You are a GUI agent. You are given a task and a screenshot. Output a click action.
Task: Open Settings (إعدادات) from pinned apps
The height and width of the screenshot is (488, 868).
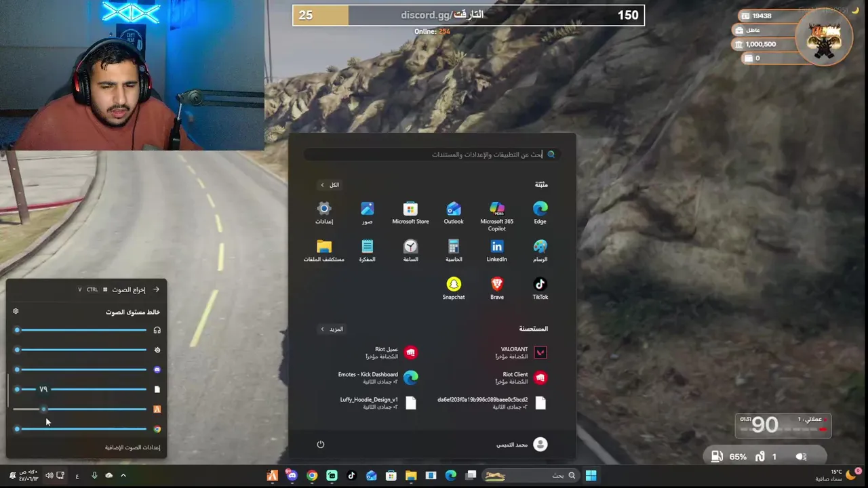pyautogui.click(x=324, y=213)
